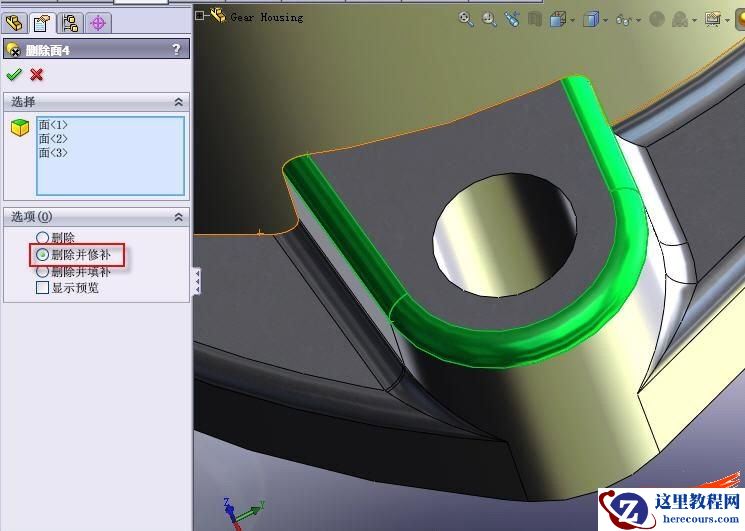Viewport: 745px width, 531px height.
Task: Open View Settings dropdown arrow
Action: tap(727, 20)
